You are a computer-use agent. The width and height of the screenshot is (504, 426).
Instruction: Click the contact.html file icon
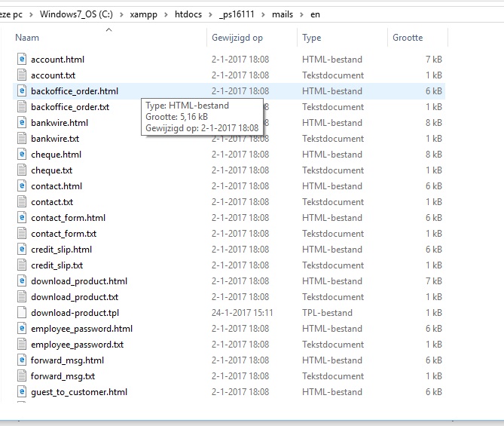pyautogui.click(x=22, y=185)
